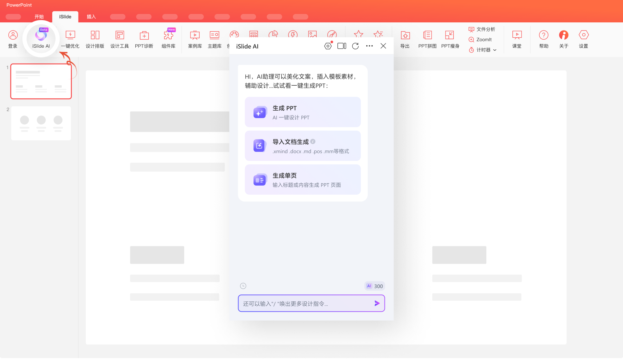Select the 生成 PPT option card
Screen dimensions: 623x364
point(302,112)
